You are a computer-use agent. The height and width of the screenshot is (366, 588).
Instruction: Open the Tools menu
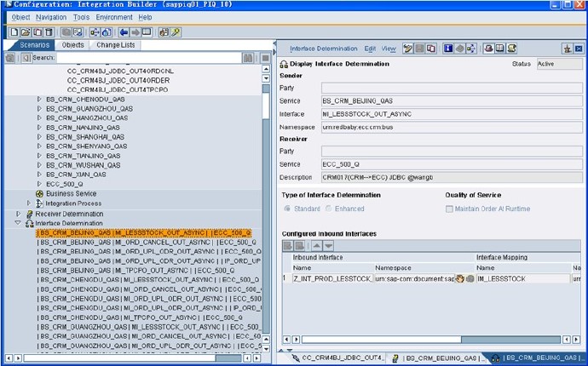tap(81, 17)
